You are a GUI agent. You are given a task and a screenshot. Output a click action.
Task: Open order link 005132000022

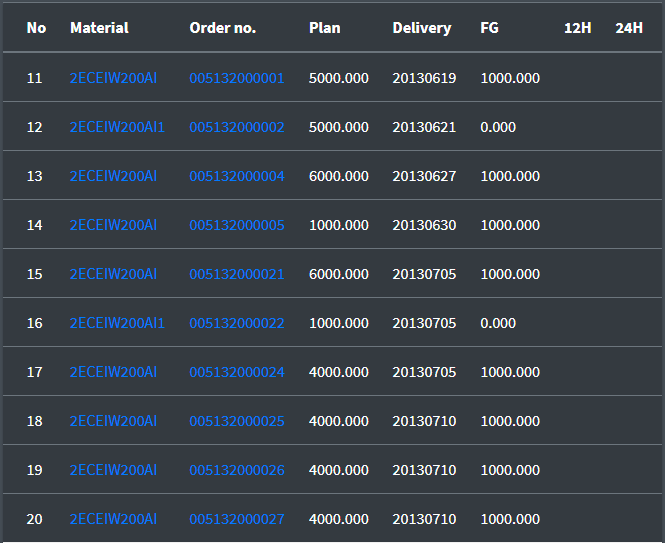tap(237, 323)
